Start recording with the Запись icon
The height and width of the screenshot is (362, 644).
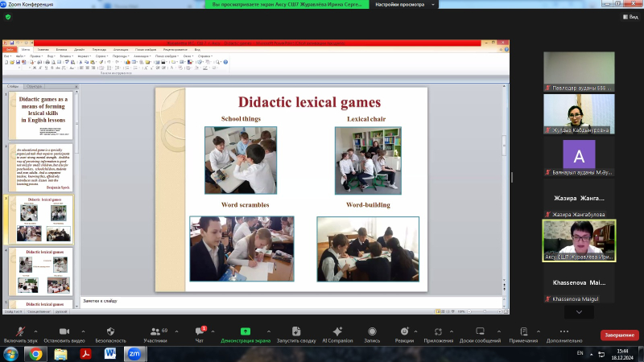coord(371,331)
